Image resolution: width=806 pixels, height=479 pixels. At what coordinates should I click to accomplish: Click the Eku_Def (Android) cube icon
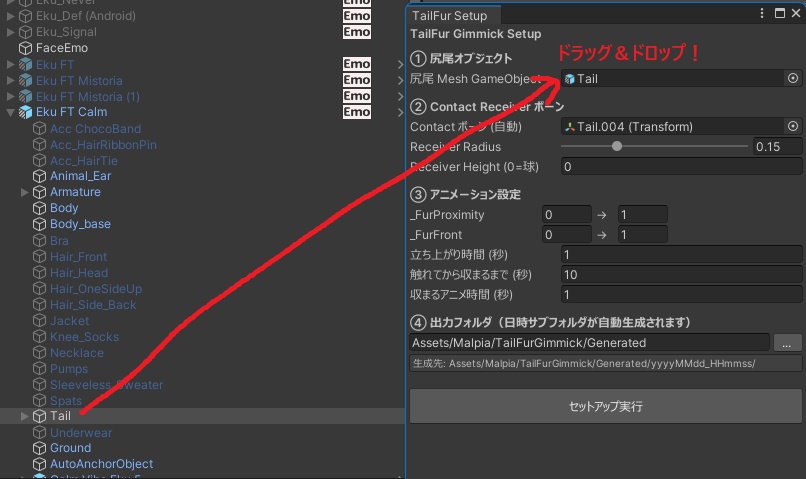(25, 16)
